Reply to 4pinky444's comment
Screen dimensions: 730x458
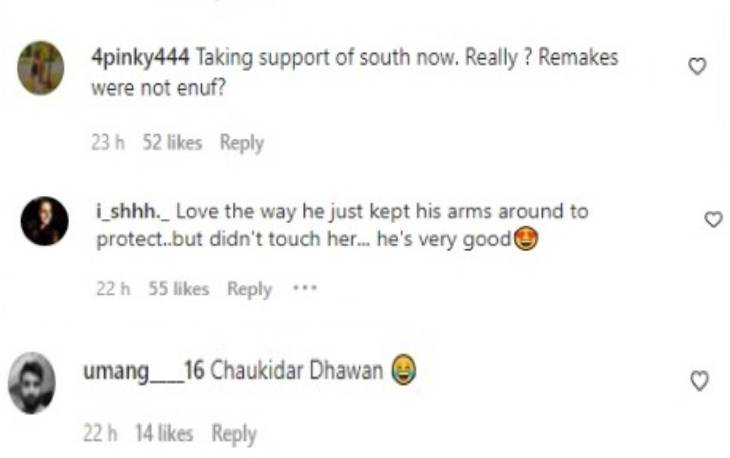242,142
